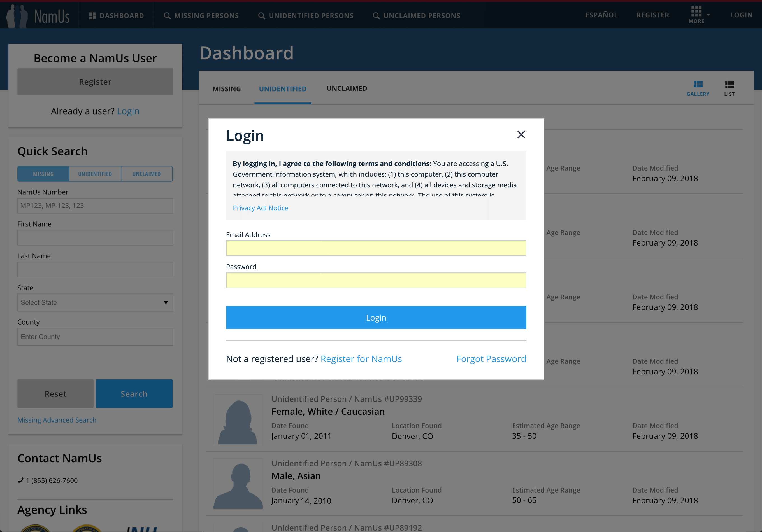Open the Privacy Act Notice link
This screenshot has height=532, width=762.
pyautogui.click(x=261, y=208)
